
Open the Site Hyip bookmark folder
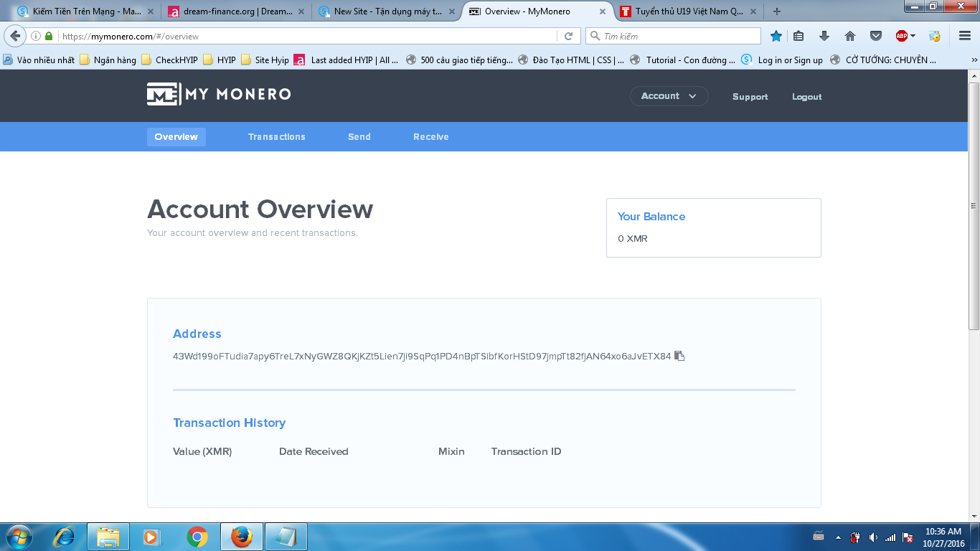(x=265, y=60)
